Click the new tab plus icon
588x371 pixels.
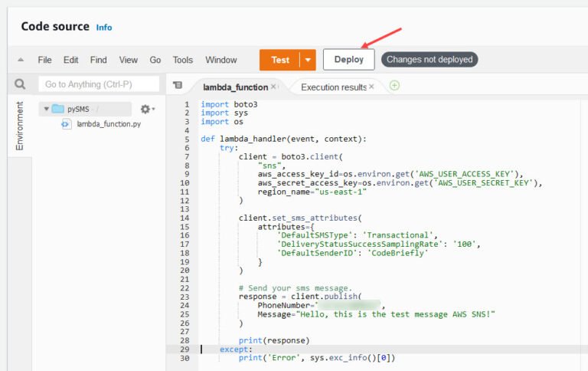(x=394, y=86)
